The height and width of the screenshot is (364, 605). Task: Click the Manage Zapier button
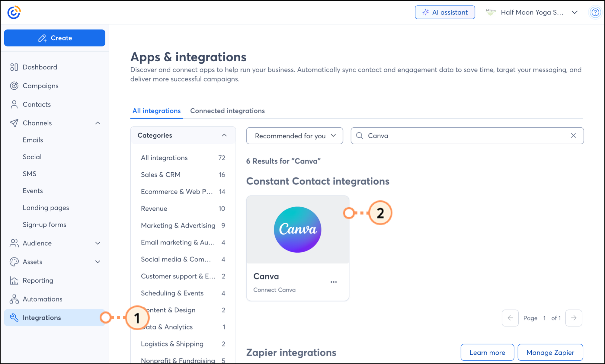coord(550,352)
